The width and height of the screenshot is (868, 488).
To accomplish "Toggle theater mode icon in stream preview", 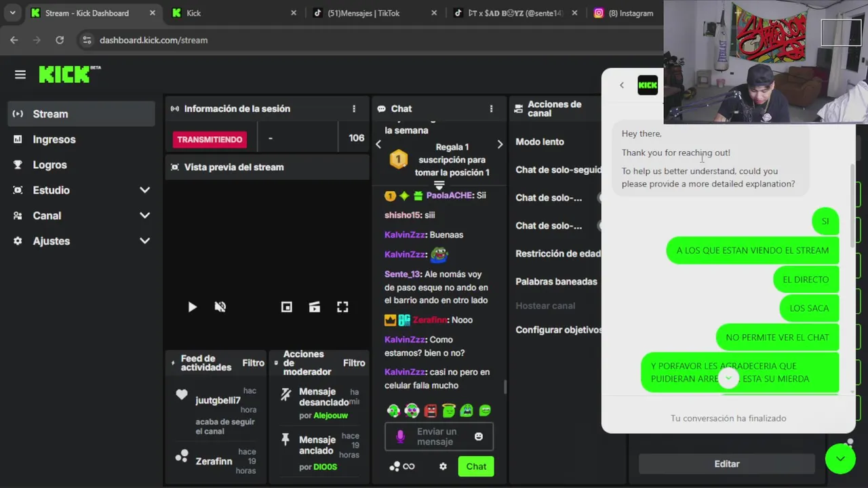I will tap(315, 307).
